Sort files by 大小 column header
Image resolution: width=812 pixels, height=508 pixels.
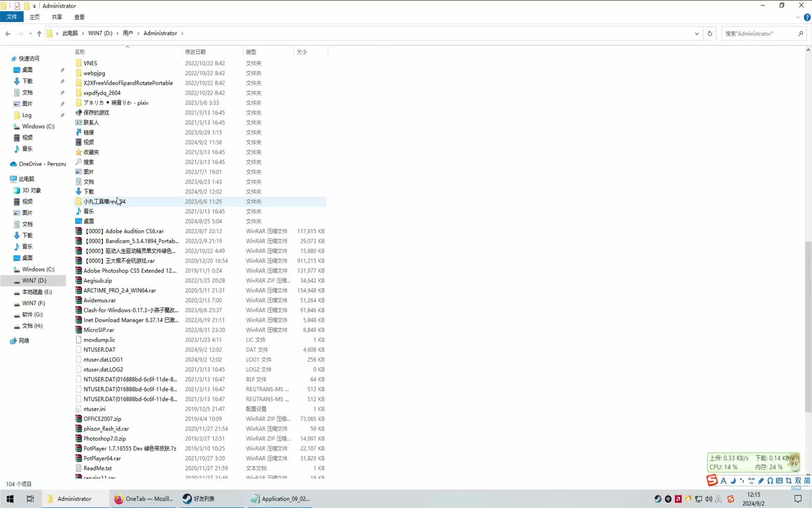pos(302,52)
